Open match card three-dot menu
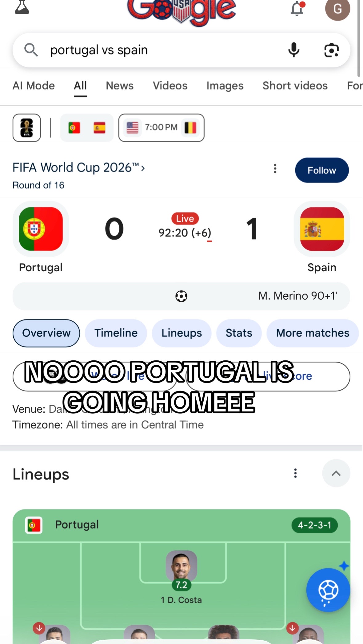This screenshot has width=363, height=644. tap(275, 168)
